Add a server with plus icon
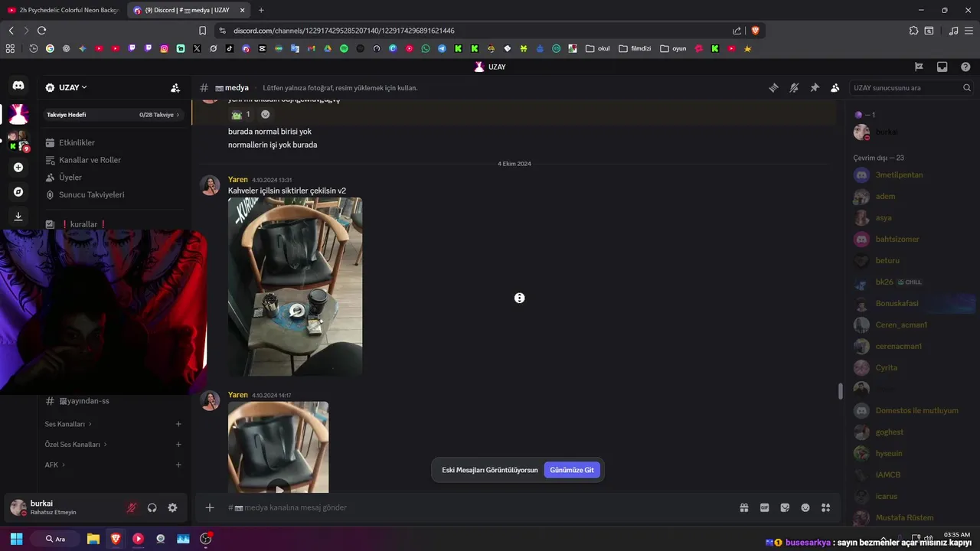Screen dimensions: 980x551 (18, 167)
